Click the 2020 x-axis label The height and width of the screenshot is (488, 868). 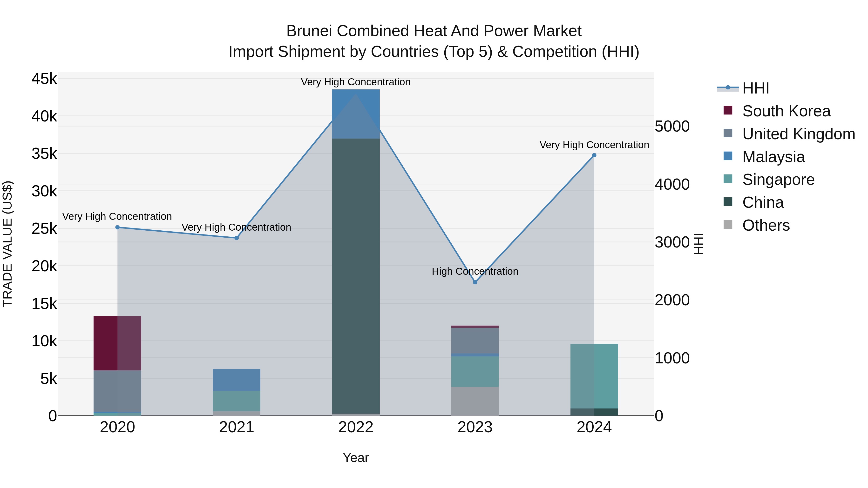(x=118, y=427)
